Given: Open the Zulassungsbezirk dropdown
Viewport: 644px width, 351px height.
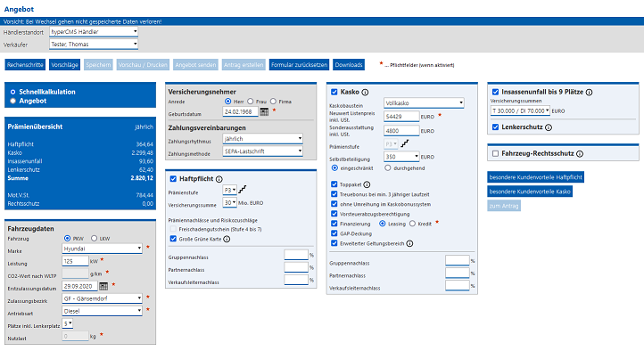Looking at the screenshot, I should tap(103, 298).
